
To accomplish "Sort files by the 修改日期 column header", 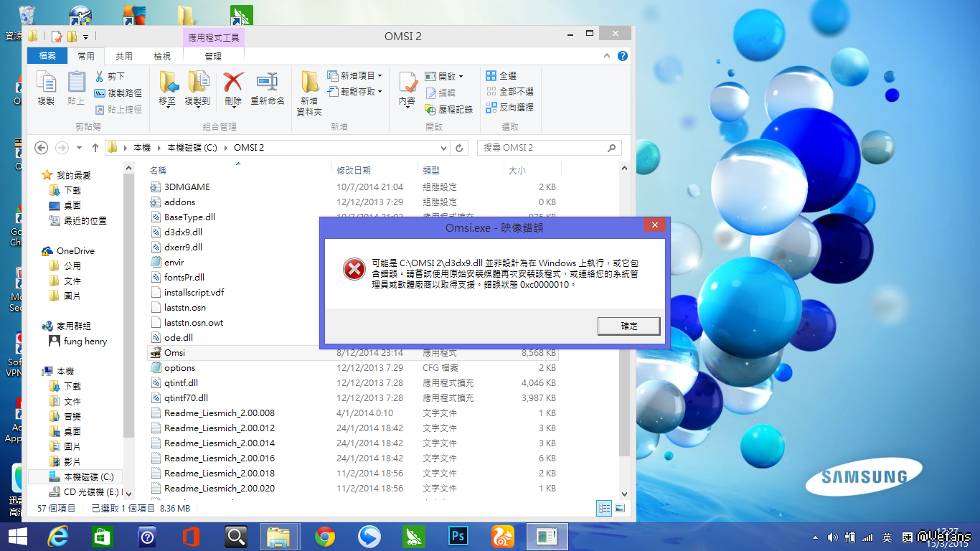I will click(x=375, y=170).
